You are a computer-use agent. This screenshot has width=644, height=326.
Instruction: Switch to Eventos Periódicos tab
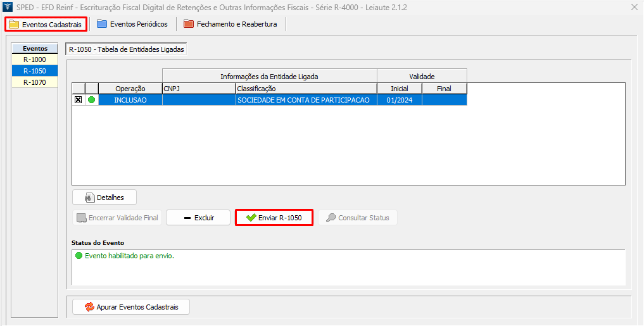coord(132,24)
